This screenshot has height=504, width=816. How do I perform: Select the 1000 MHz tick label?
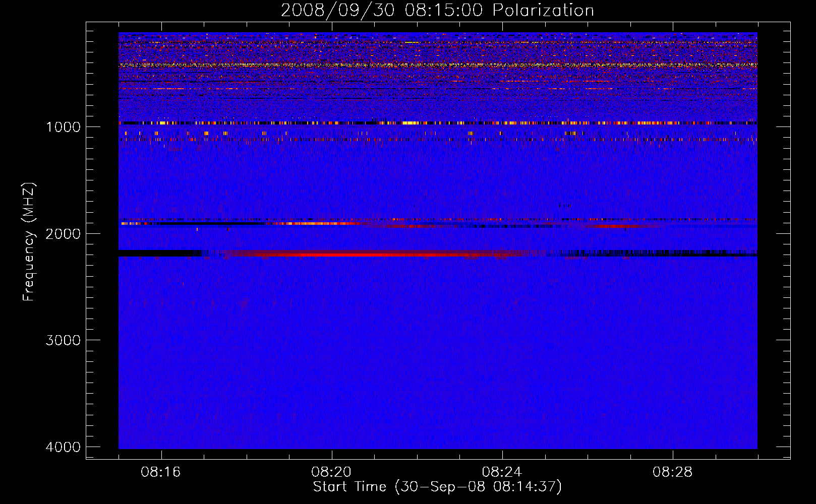[x=63, y=127]
